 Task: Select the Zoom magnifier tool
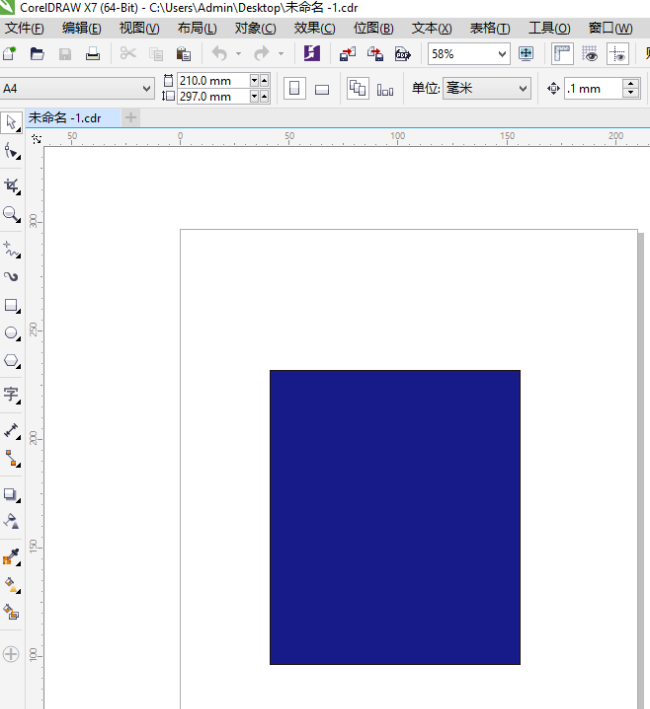click(12, 214)
